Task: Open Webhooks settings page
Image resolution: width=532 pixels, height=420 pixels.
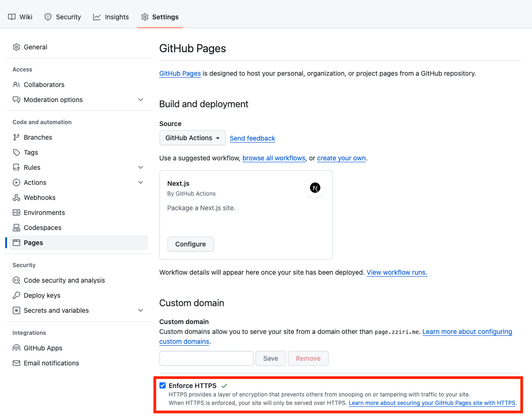Action: click(x=79, y=198)
